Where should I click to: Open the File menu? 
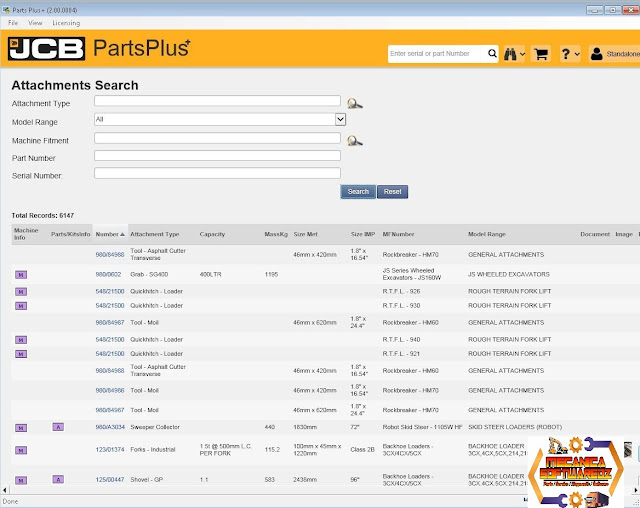tap(13, 23)
